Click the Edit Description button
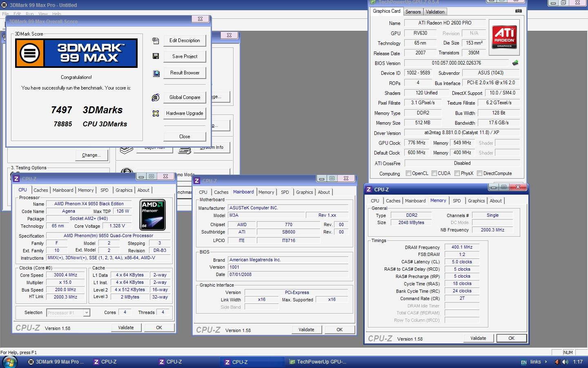588x368 pixels. pyautogui.click(x=185, y=40)
